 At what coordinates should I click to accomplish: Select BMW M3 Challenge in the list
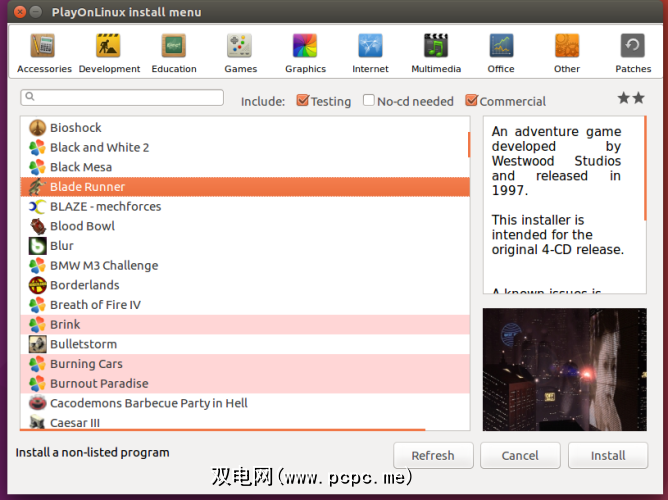click(245, 265)
